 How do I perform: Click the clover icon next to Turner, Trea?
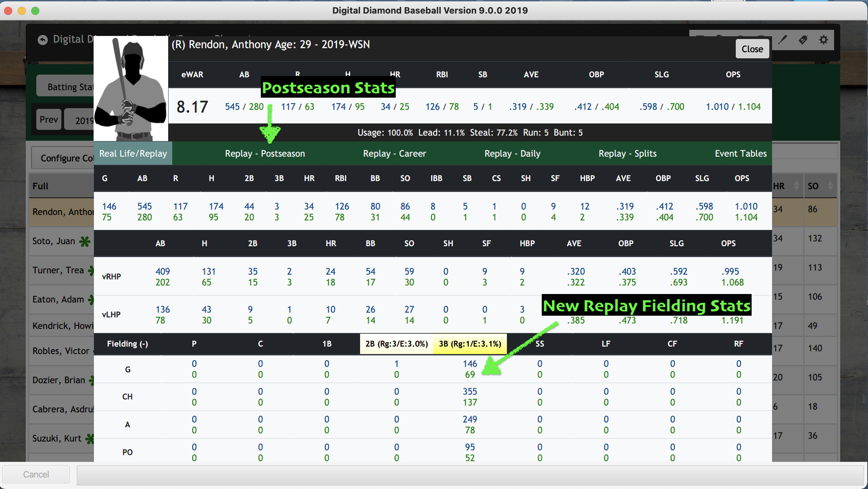pos(91,271)
